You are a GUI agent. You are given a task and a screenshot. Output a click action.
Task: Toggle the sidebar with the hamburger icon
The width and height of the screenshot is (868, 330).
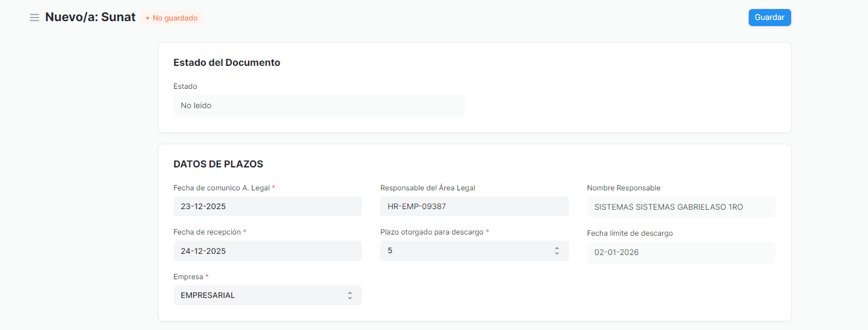tap(35, 18)
